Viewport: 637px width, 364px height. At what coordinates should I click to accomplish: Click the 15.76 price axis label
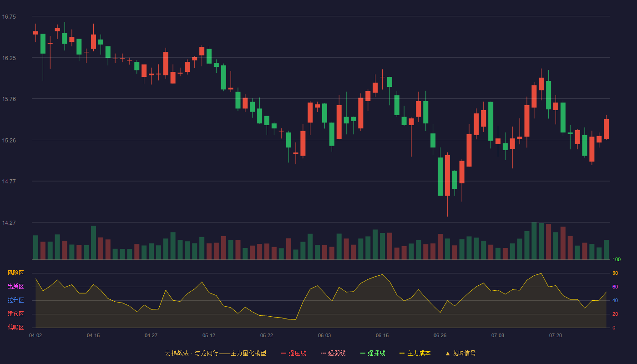coord(9,99)
